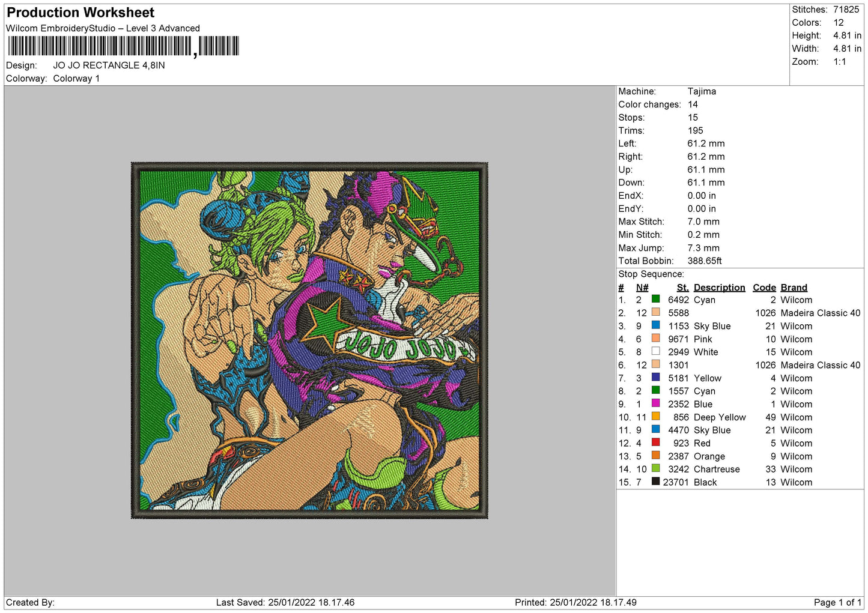Viewport: 868px width, 613px height.
Task: Select the orange swatch in stop 13
Action: point(655,456)
